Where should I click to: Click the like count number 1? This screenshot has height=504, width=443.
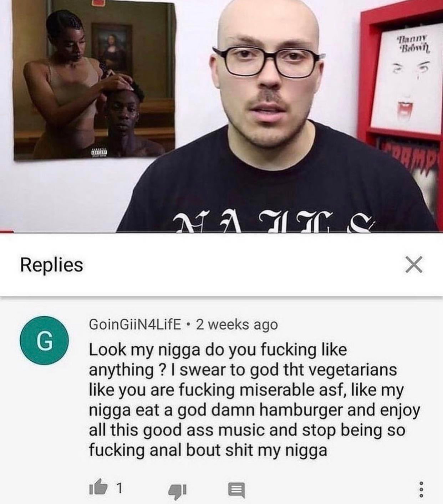point(119,488)
